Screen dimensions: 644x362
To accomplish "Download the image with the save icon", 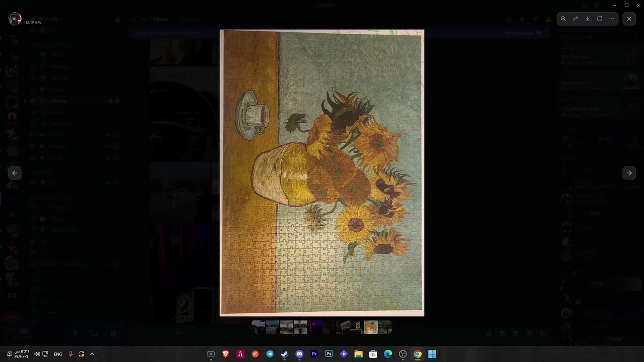I will point(588,19).
